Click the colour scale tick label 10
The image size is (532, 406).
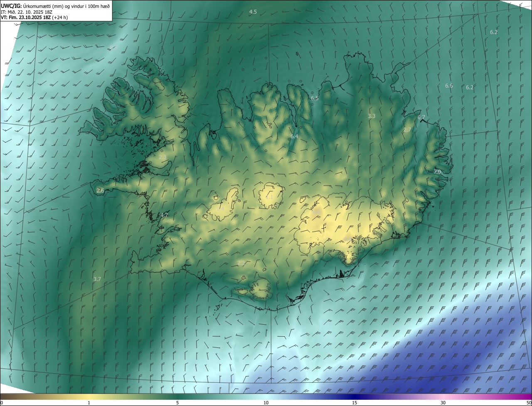[x=266, y=403]
